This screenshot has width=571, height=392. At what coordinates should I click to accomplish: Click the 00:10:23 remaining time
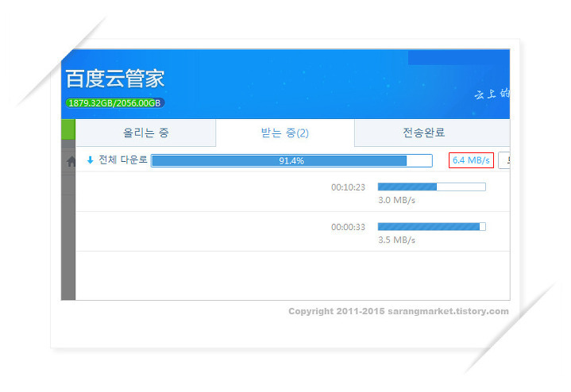tap(348, 187)
